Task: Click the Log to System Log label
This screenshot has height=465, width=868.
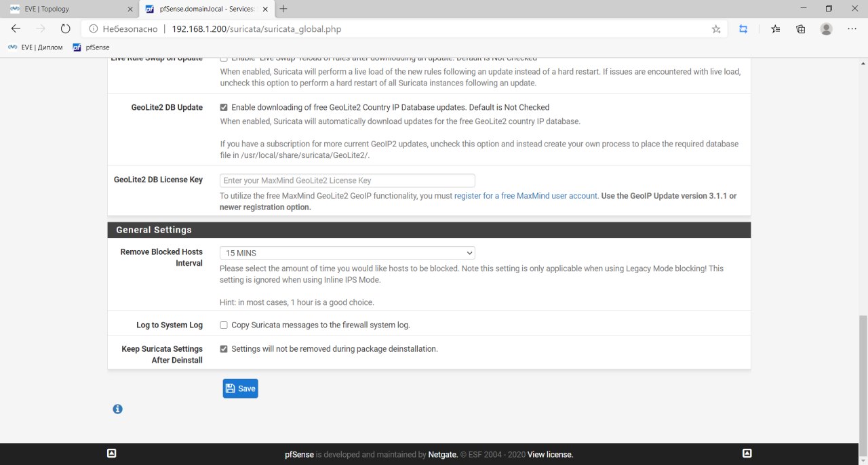Action: [x=170, y=325]
